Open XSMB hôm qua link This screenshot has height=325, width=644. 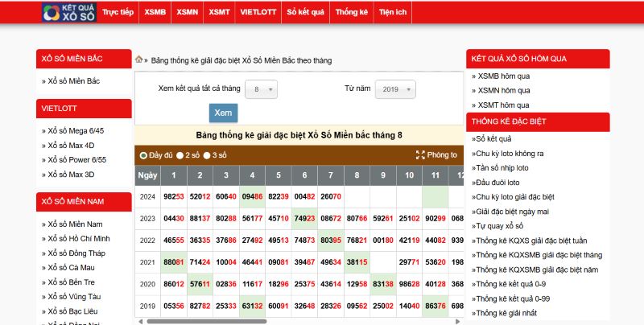point(504,76)
